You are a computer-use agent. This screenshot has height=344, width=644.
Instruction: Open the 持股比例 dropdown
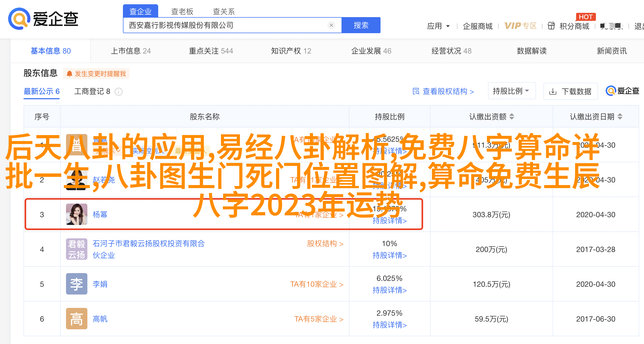511,91
